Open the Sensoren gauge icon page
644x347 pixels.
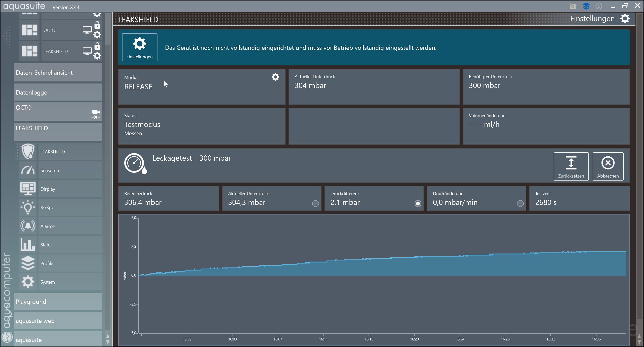coord(28,170)
